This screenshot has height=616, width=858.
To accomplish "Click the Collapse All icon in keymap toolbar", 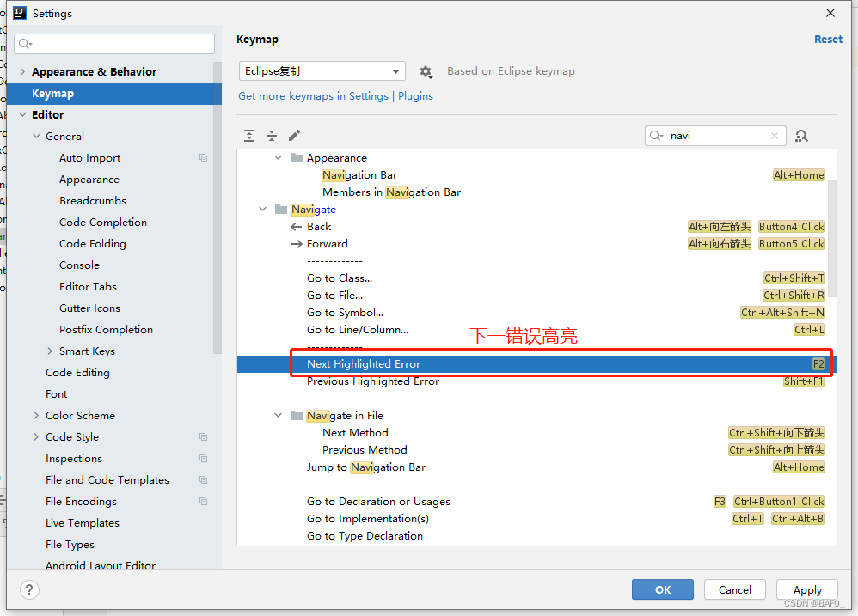I will tap(272, 136).
